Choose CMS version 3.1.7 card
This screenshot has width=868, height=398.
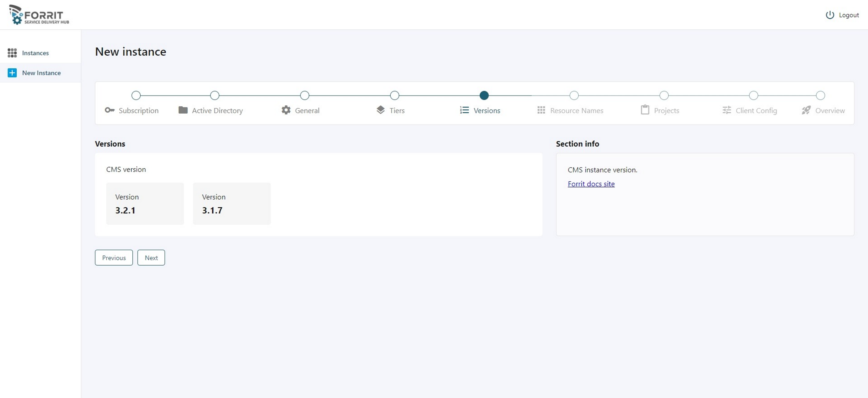(231, 203)
